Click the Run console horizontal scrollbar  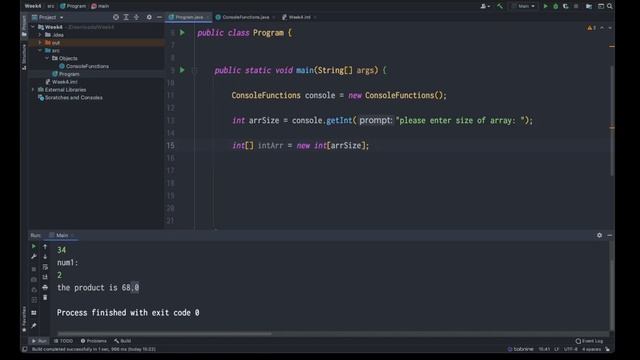(x=164, y=333)
